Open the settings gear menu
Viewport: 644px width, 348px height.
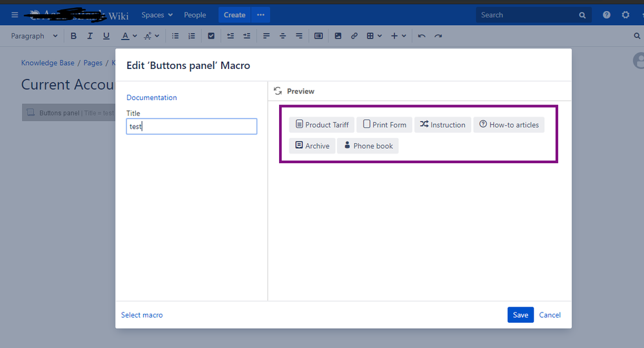click(x=625, y=15)
